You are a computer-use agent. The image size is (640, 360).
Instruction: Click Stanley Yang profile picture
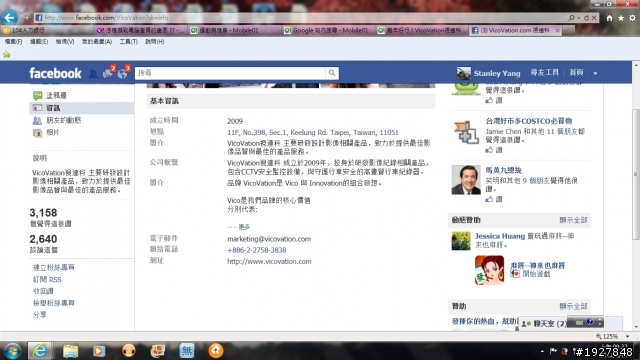tap(464, 73)
